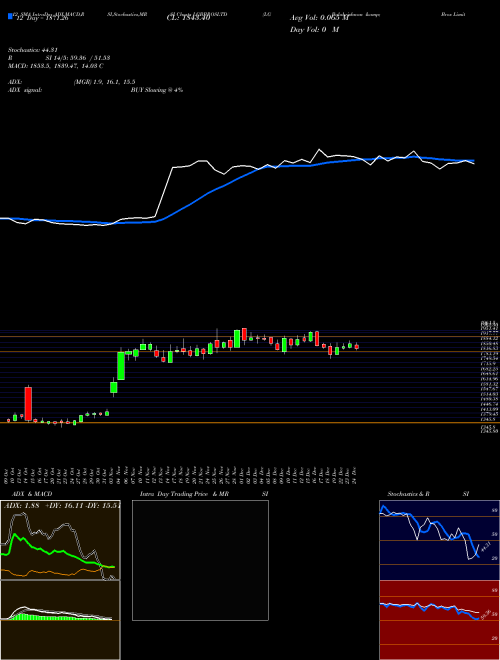Click the tallest green candlestick in the price jump

121,366
